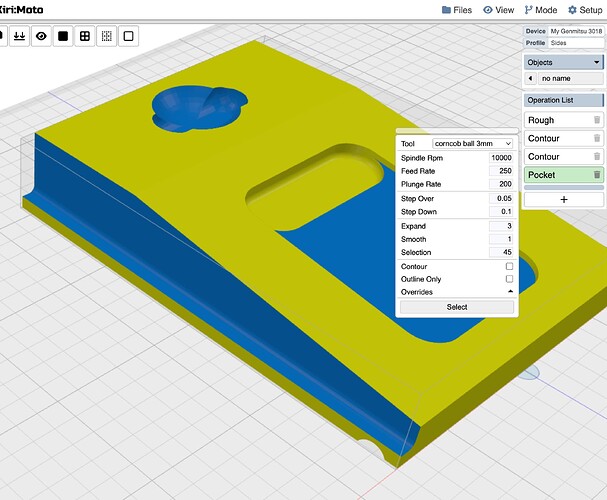Click the Step Down value 0.1
The width and height of the screenshot is (607, 500).
pyautogui.click(x=501, y=212)
